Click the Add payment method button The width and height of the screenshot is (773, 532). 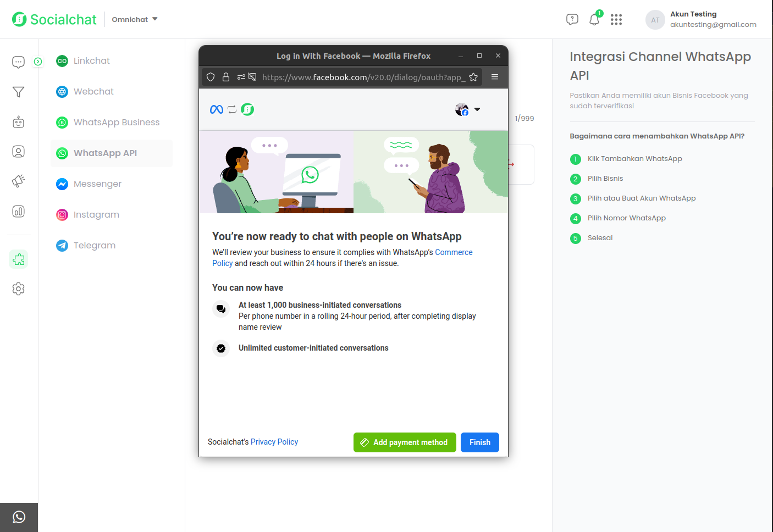(x=405, y=442)
